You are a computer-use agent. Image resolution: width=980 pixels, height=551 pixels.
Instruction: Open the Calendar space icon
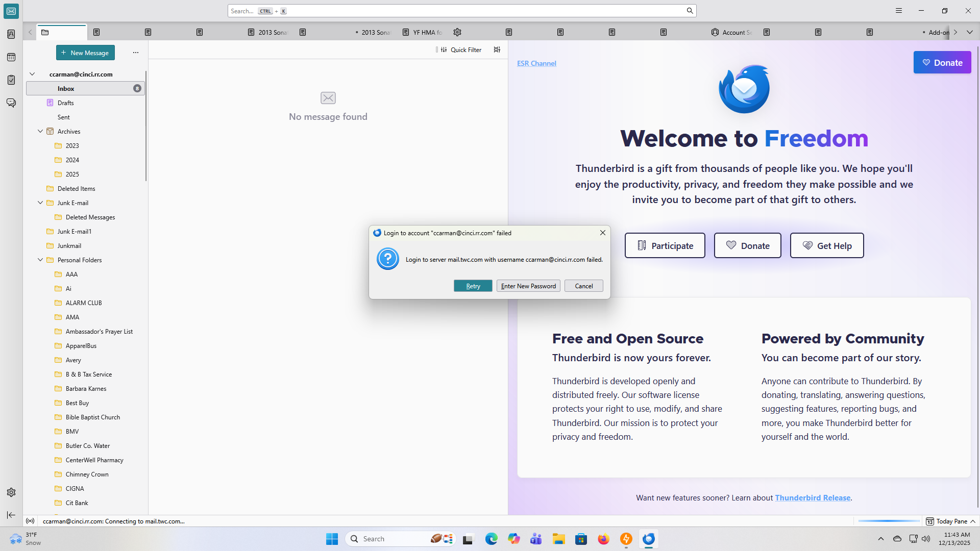[11, 57]
